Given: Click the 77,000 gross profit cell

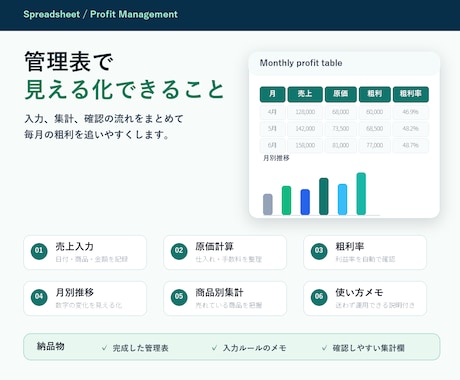Looking at the screenshot, I should 375,145.
